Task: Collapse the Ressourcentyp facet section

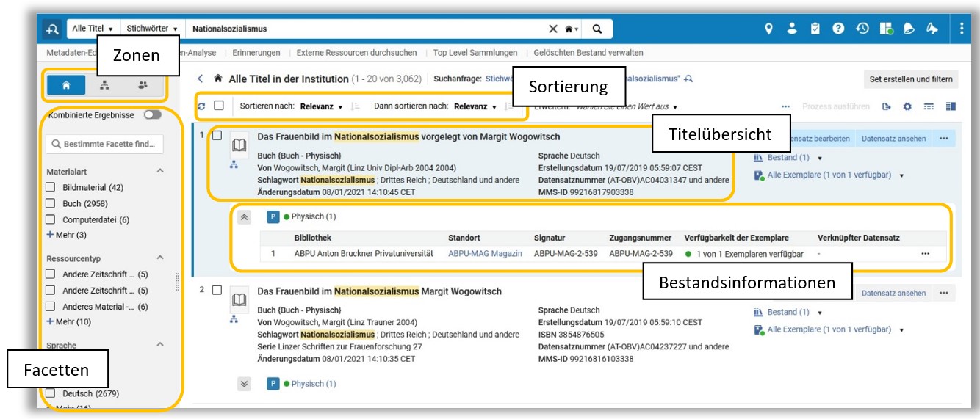Action: [160, 258]
